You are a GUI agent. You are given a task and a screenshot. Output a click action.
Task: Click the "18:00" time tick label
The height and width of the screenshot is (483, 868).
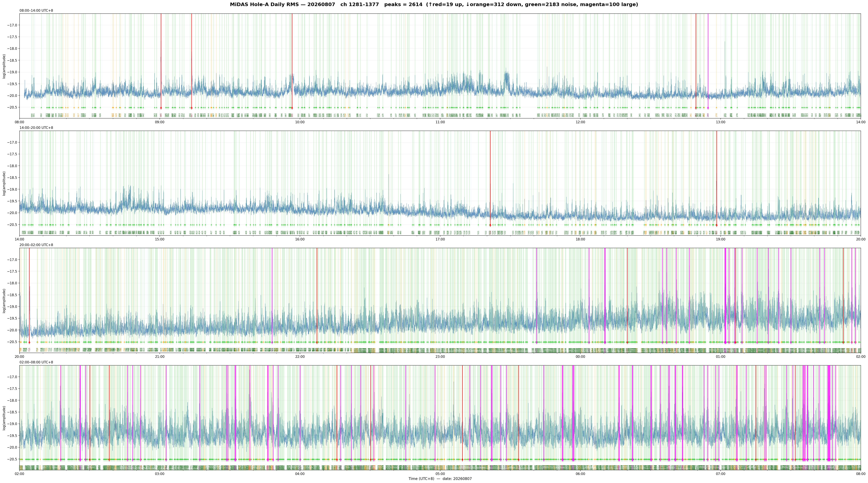(580, 239)
